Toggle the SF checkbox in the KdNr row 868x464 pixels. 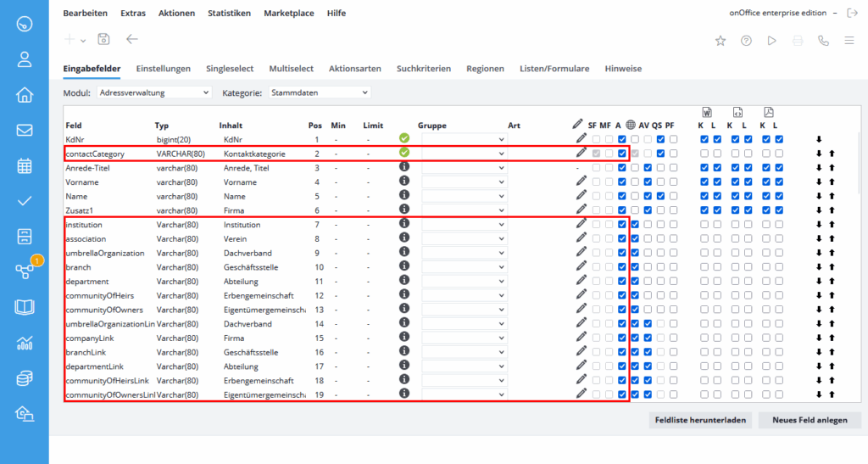pyautogui.click(x=597, y=139)
